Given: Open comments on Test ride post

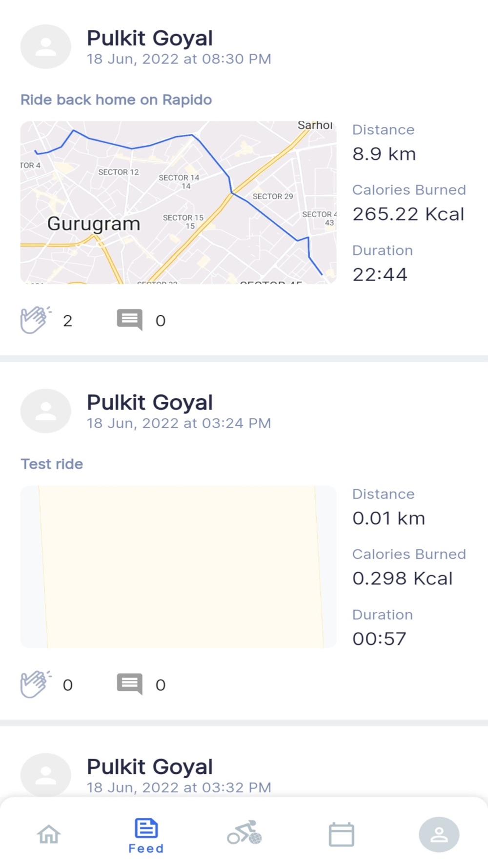Looking at the screenshot, I should (x=129, y=684).
